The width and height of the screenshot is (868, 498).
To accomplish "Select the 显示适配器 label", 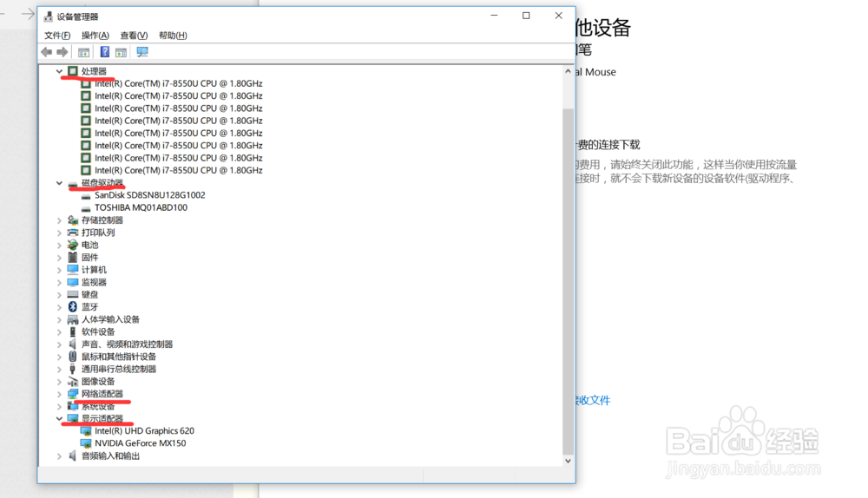I will click(102, 418).
